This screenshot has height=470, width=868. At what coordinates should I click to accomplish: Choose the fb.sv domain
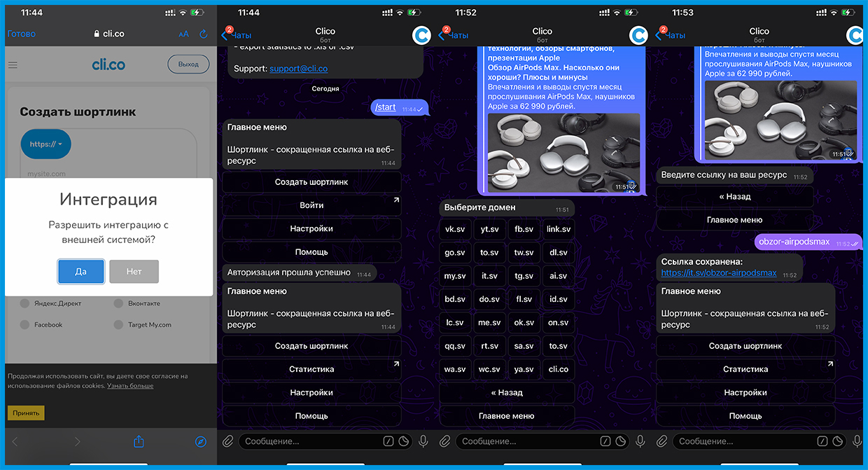[x=524, y=229]
